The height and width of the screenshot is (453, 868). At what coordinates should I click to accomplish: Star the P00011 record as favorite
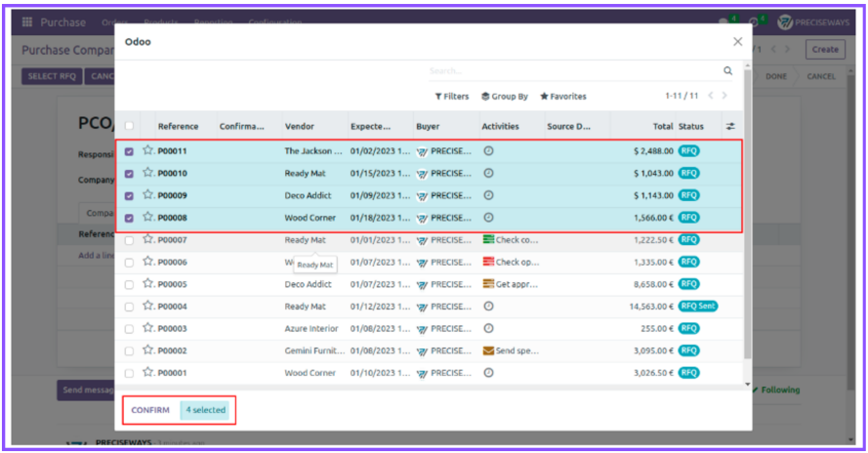tap(148, 150)
